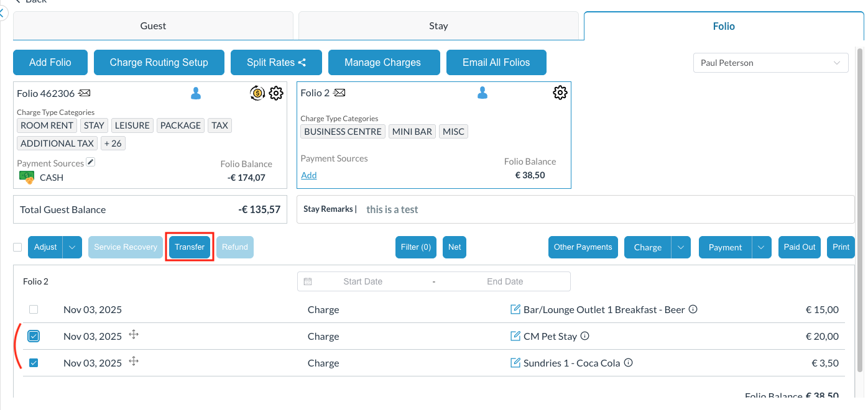Open the Paul Peterson guest dropdown

coord(770,63)
